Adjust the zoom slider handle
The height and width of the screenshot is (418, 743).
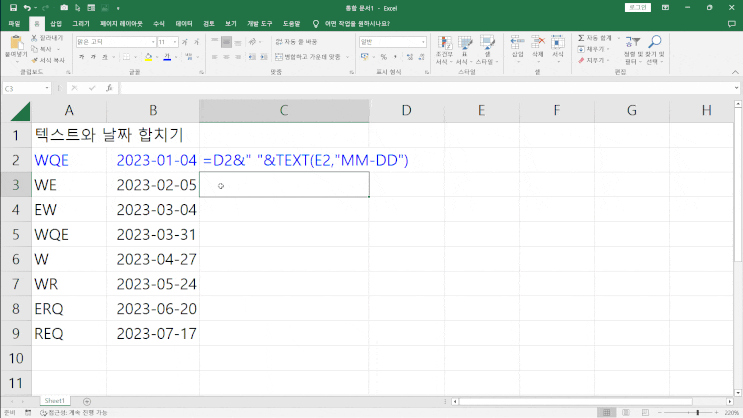click(x=698, y=412)
